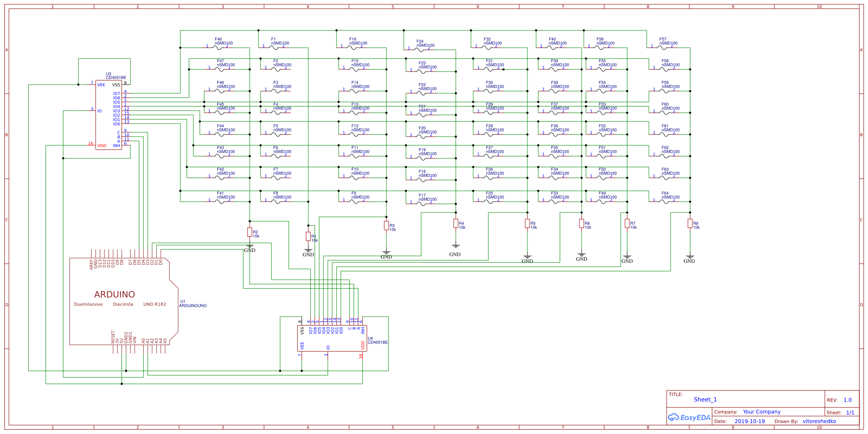Click the vitoreshedko drawn-by name

coord(819,421)
